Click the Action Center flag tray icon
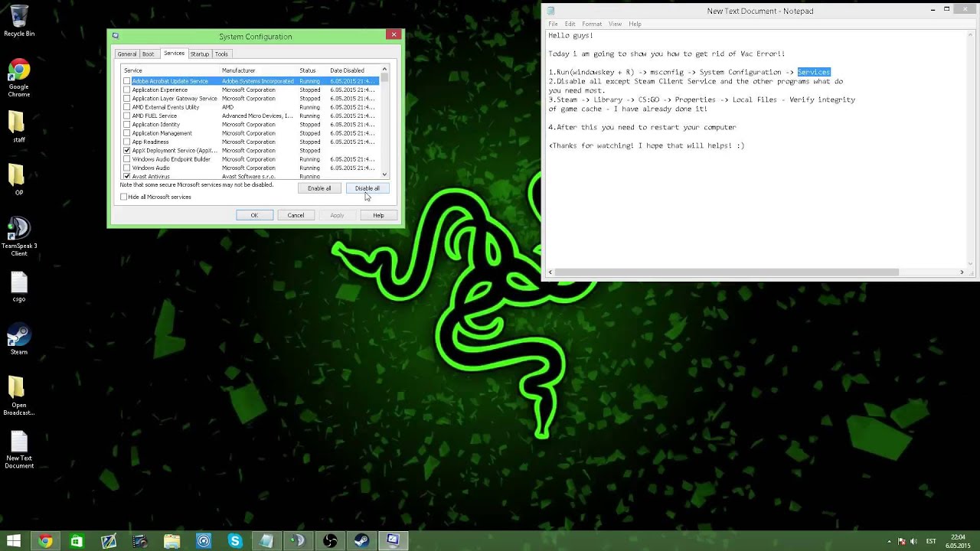Screen dimensions: 980x551 tap(901, 541)
